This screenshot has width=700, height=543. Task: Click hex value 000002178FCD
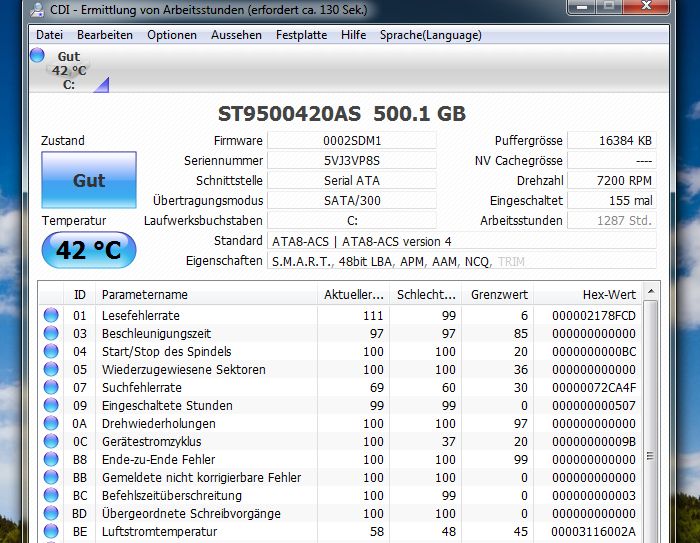click(x=594, y=316)
